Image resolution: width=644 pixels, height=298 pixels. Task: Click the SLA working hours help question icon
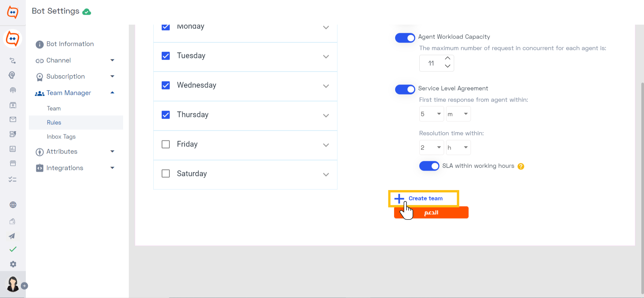(x=521, y=166)
